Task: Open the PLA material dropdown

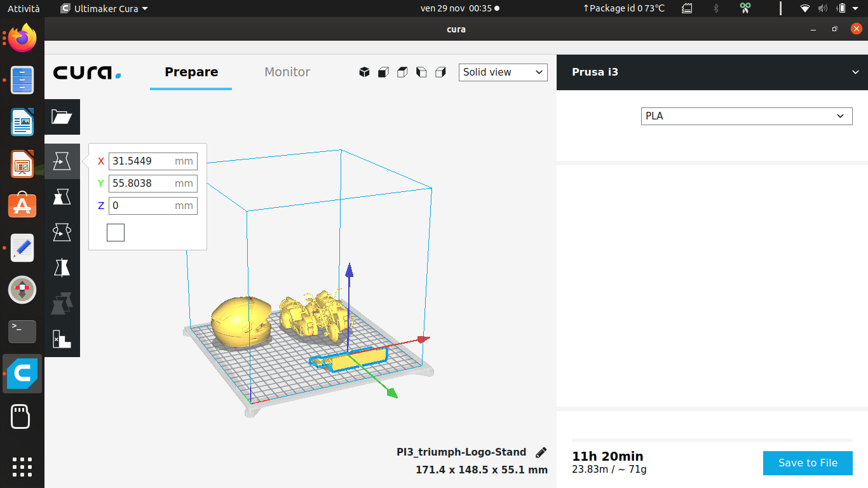Action: (x=747, y=116)
